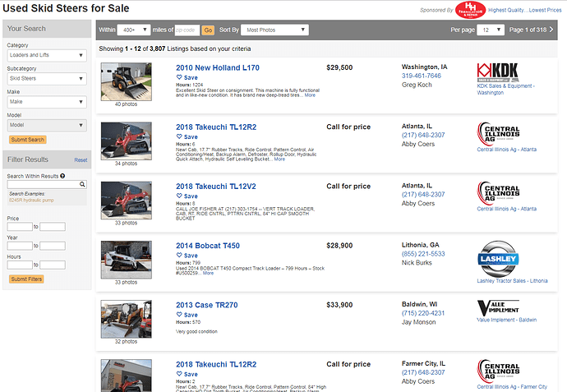Expand More on the Bobcat T450 description
Image resolution: width=567 pixels, height=392 pixels.
point(208,273)
